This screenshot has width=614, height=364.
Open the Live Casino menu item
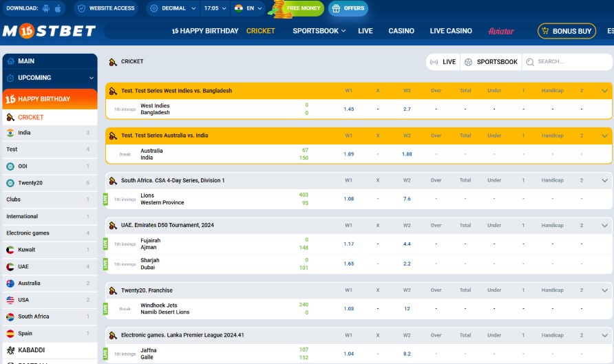tap(451, 31)
